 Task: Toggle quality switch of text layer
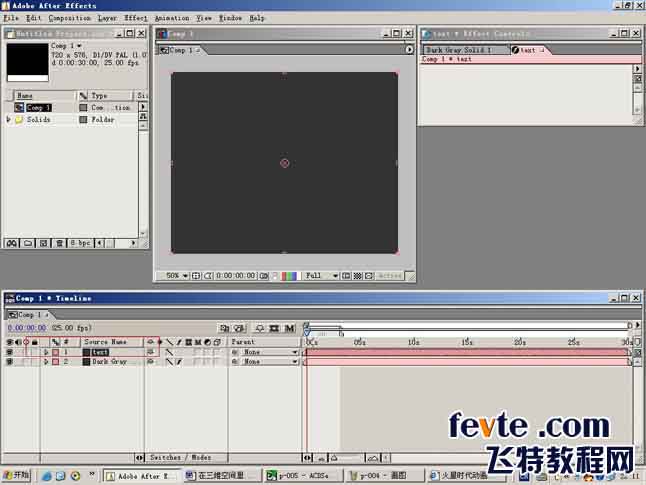coord(169,352)
